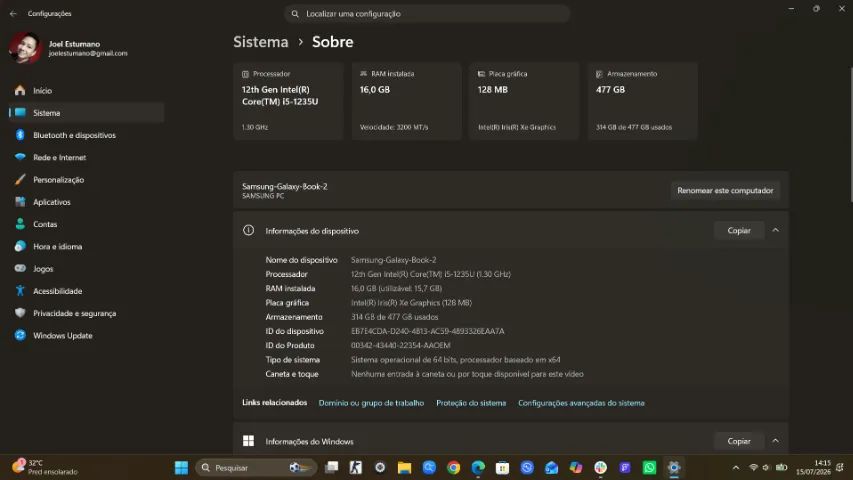This screenshot has height=480, width=853.
Task: Show hidden system tray icons
Action: 735,467
